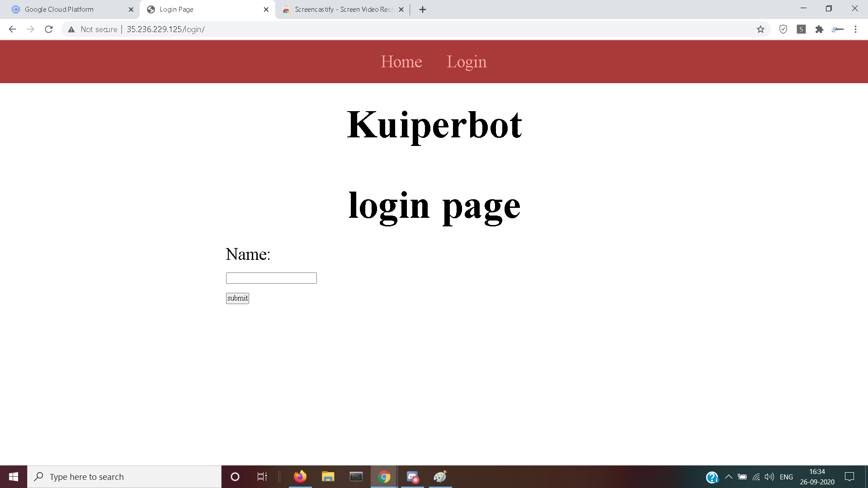Click the back navigation arrow

[12, 29]
